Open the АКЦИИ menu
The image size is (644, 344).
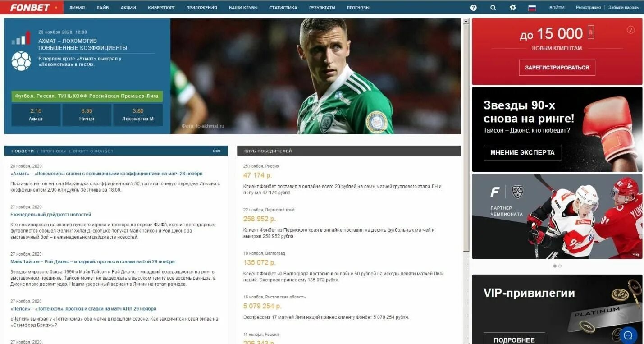coord(128,8)
